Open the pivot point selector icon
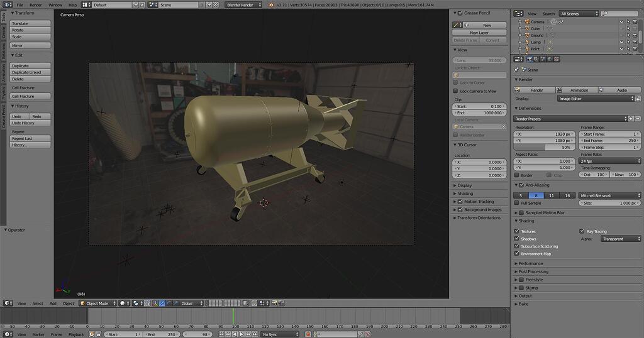 click(136, 303)
